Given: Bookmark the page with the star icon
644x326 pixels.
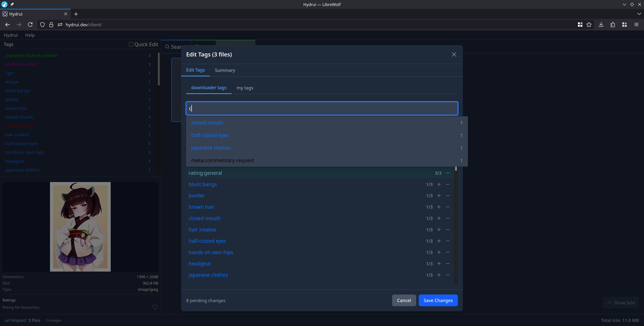Looking at the screenshot, I should tap(589, 25).
